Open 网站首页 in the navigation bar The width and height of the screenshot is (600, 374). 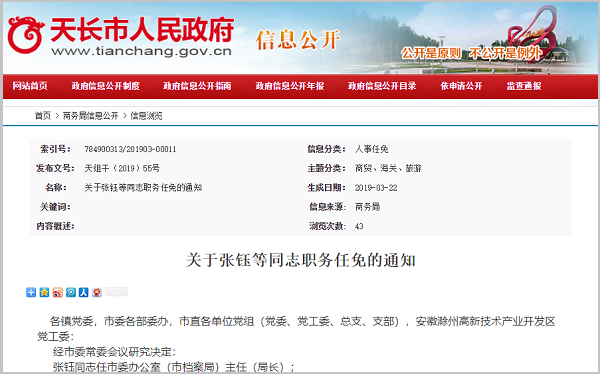point(30,86)
